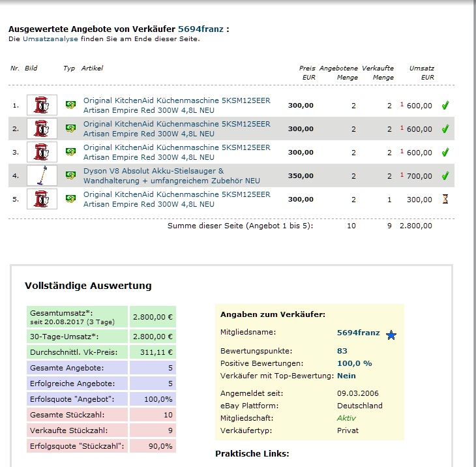This screenshot has height=467, width=476.
Task: Click the Bewertungspunkte value 83
Action: pyautogui.click(x=342, y=351)
